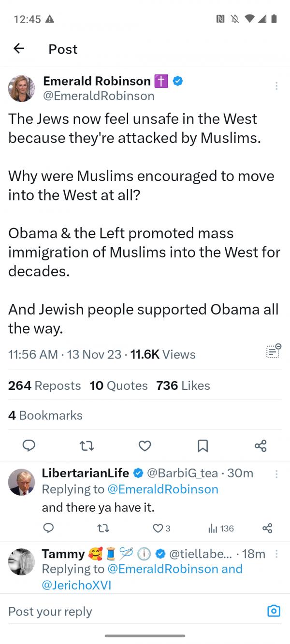Open more options on Tammy's reply
Screen dimensions: 290x644
276,554
